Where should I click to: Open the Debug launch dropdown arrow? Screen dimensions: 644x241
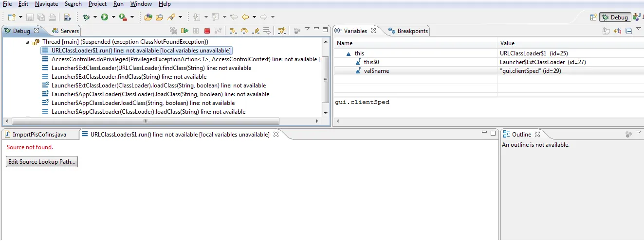tap(94, 17)
